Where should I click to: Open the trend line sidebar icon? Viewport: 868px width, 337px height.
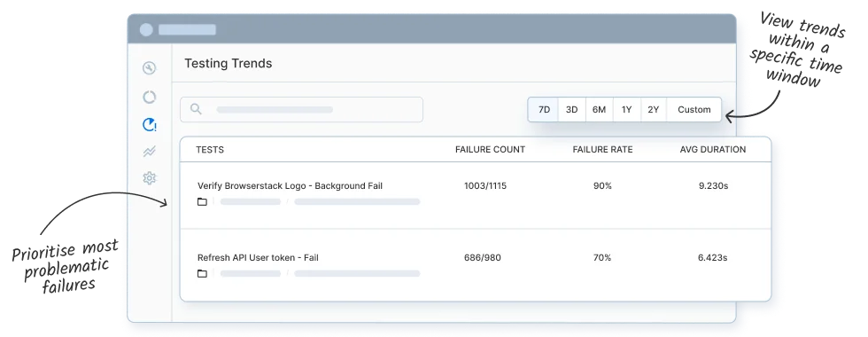[149, 152]
